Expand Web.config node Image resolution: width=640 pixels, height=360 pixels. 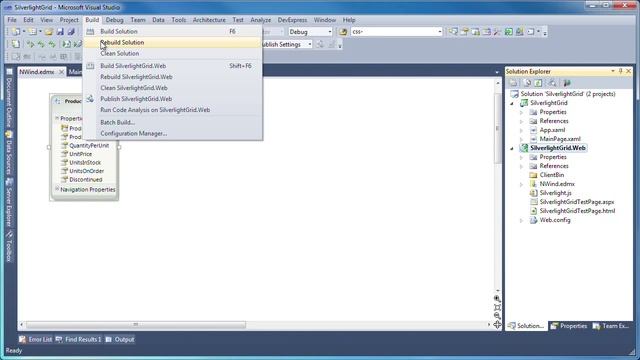(521, 220)
